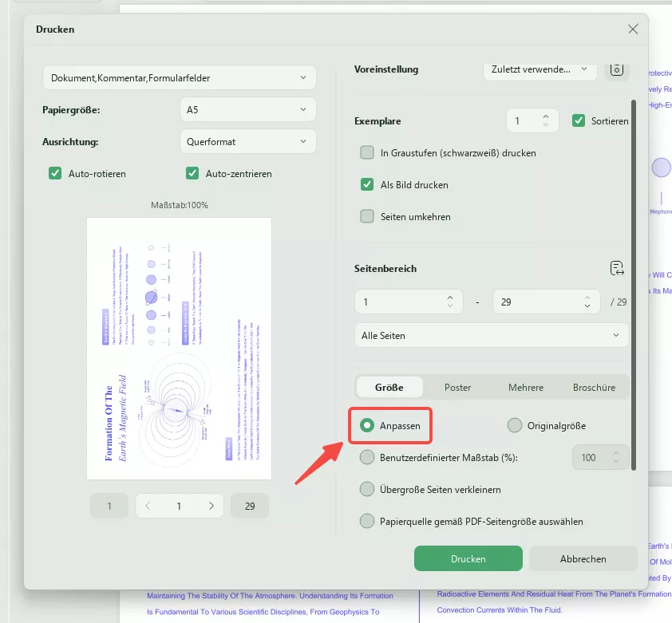Click the print preview page thumbnail
Image resolution: width=672 pixels, height=623 pixels.
pyautogui.click(x=179, y=349)
